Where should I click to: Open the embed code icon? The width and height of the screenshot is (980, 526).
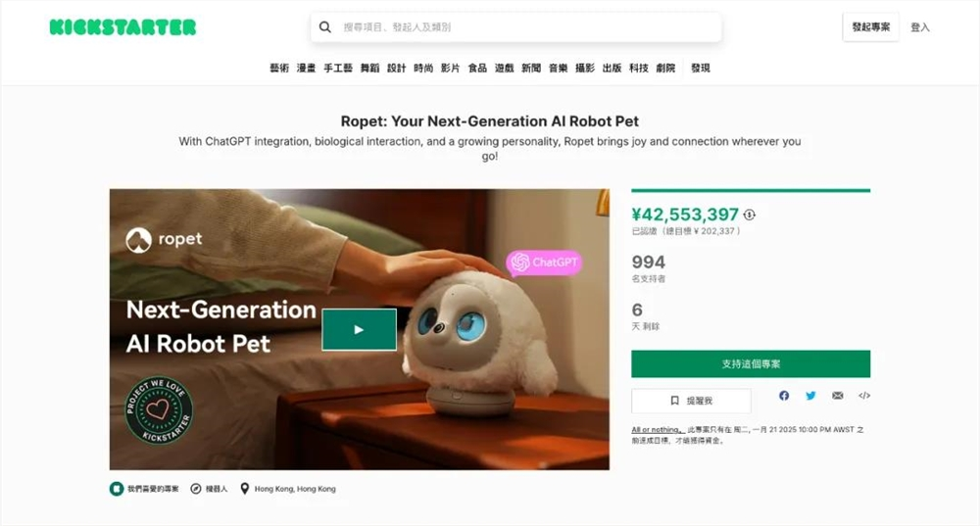click(863, 396)
